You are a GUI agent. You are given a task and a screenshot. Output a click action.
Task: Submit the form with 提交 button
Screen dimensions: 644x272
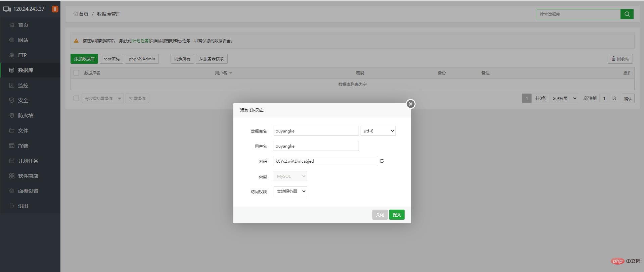[x=397, y=215]
